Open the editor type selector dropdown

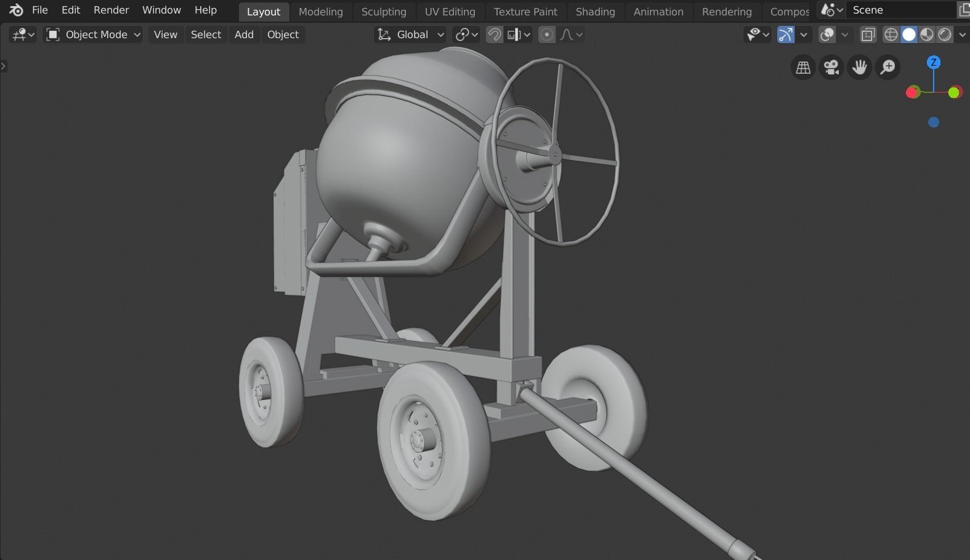click(x=23, y=34)
